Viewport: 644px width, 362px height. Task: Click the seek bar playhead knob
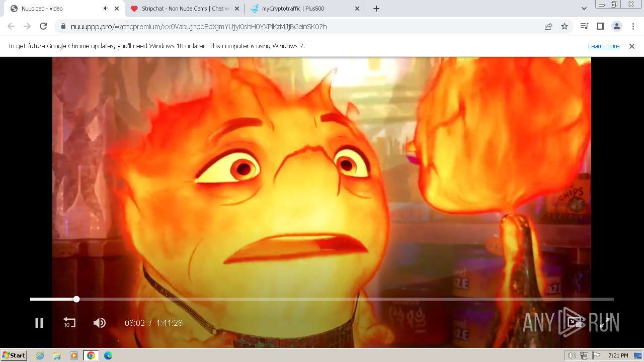(76, 299)
